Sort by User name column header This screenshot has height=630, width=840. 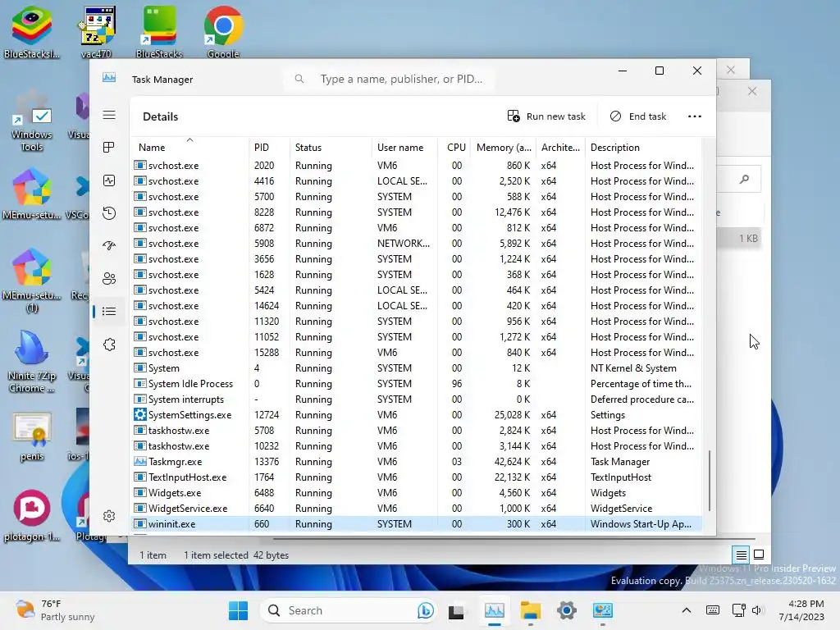pos(405,148)
